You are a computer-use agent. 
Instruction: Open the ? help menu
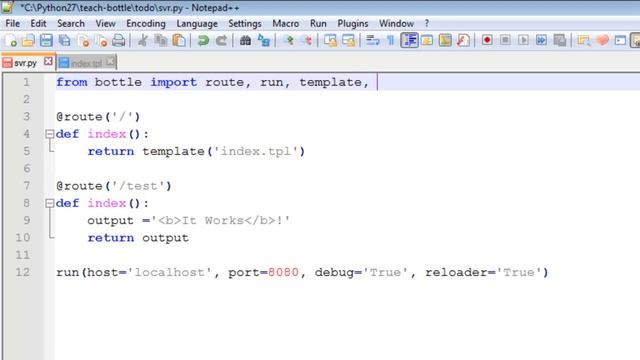click(x=427, y=24)
